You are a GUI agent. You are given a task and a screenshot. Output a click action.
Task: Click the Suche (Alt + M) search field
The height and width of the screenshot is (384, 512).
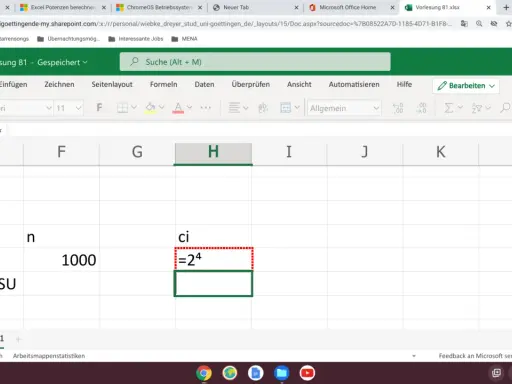click(255, 62)
